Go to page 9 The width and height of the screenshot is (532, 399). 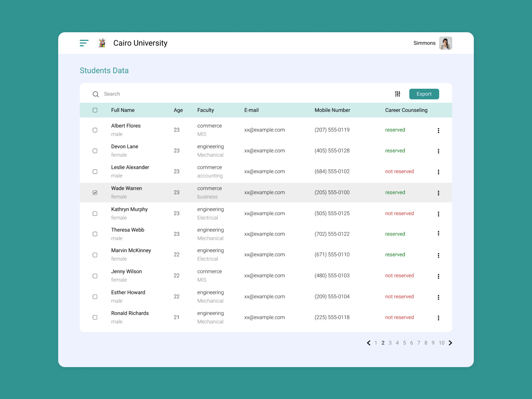[433, 343]
